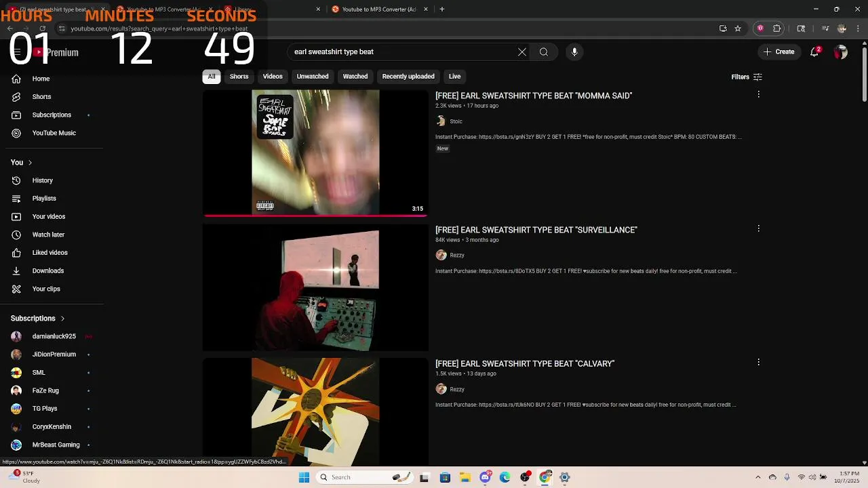The width and height of the screenshot is (868, 488).
Task: Open Your videos in the sidebar
Action: click(x=47, y=216)
